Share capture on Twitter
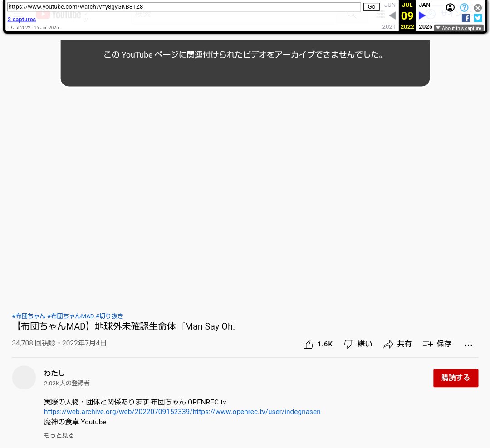Viewport: 490px width, 448px height. [x=478, y=18]
